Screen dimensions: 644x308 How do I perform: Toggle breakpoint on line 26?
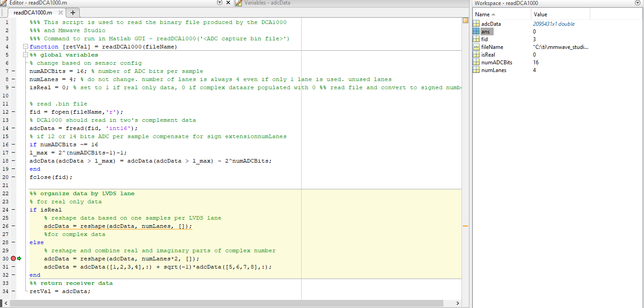click(13, 226)
